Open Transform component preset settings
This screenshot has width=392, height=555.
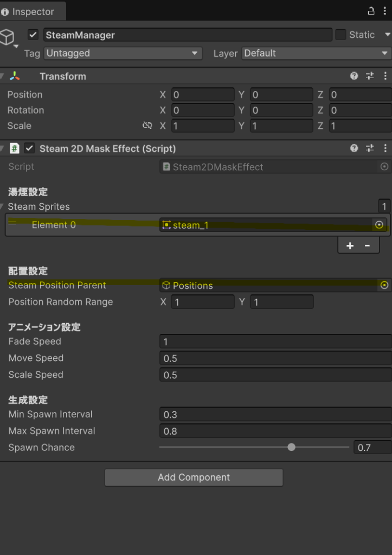click(x=370, y=76)
